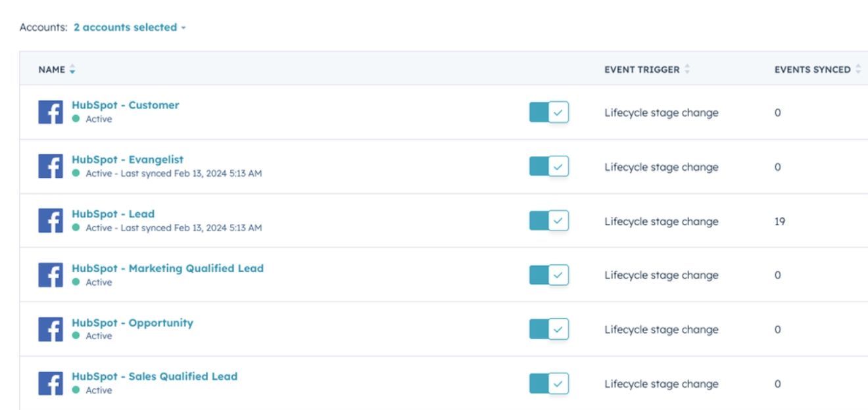This screenshot has width=868, height=410.
Task: Toggle off the HubSpot - Evangelist event switch
Action: [549, 167]
